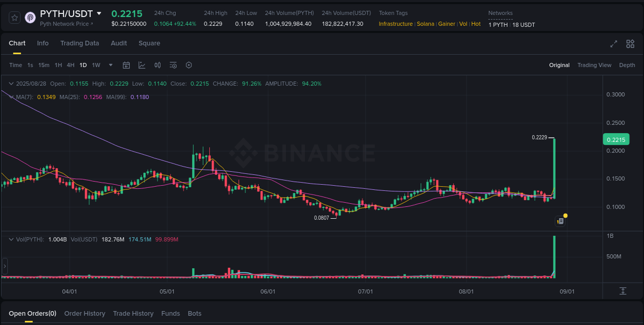Image resolution: width=644 pixels, height=325 pixels.
Task: Open the Order History tab
Action: 84,313
